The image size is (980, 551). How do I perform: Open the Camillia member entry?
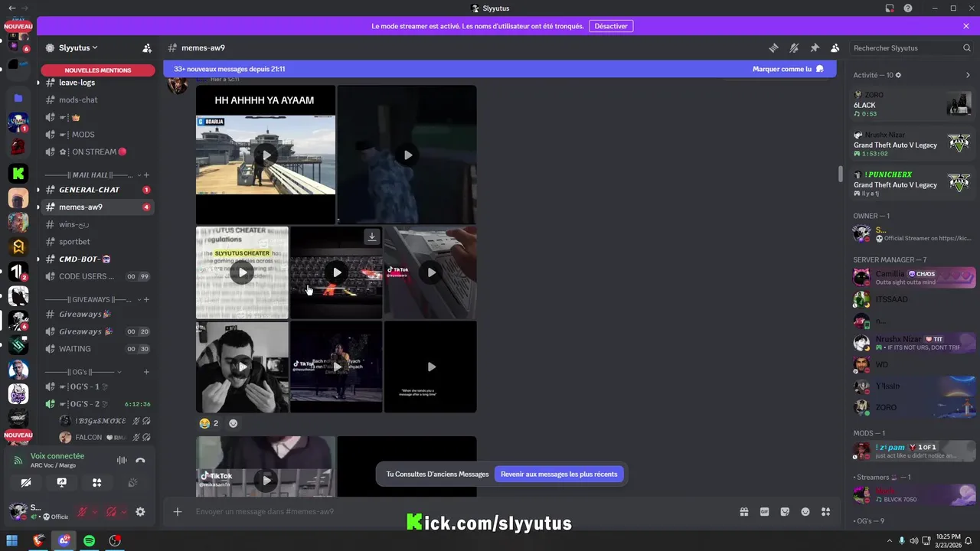point(913,277)
